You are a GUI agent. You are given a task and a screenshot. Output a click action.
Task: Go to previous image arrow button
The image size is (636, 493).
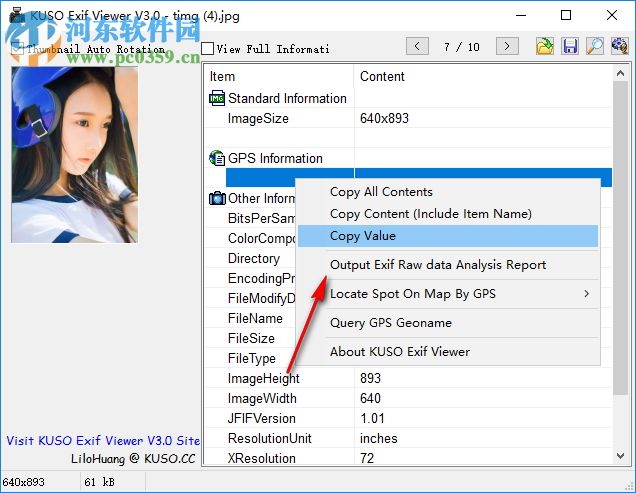[x=417, y=46]
